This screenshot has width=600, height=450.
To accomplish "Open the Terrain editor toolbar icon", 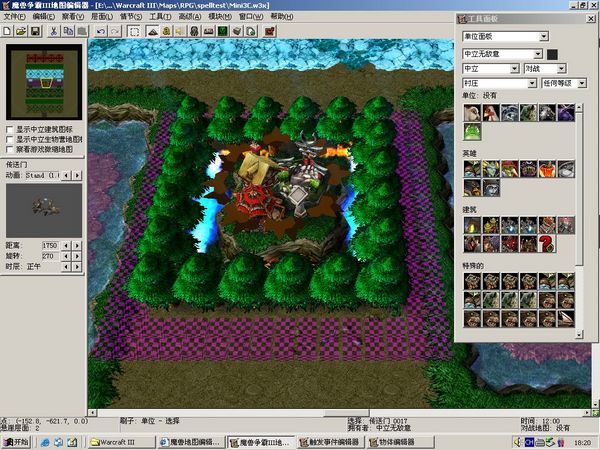I will click(154, 32).
